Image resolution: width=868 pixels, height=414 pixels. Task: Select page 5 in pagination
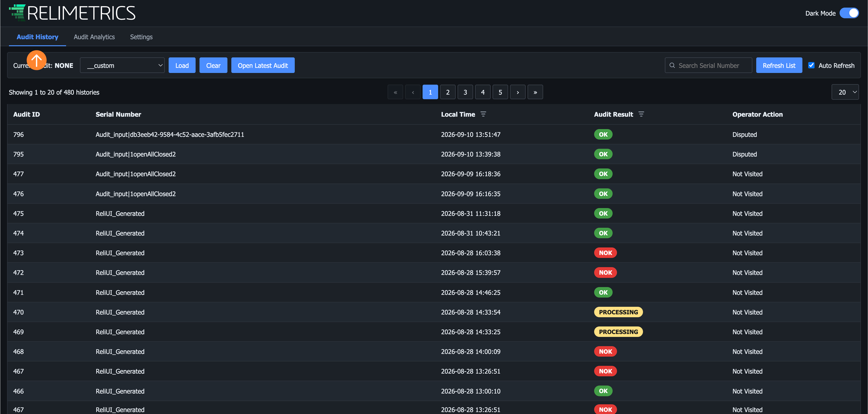click(x=500, y=92)
